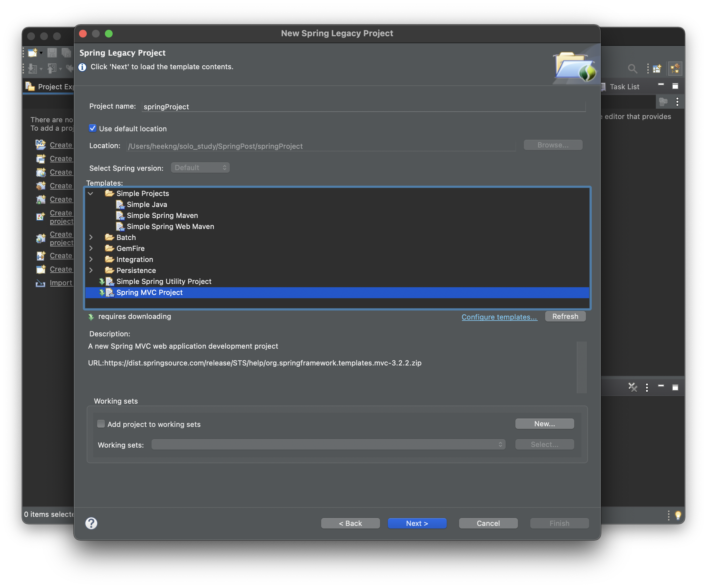Image resolution: width=707 pixels, height=588 pixels.
Task: Click the help question mark icon
Action: pyautogui.click(x=91, y=523)
